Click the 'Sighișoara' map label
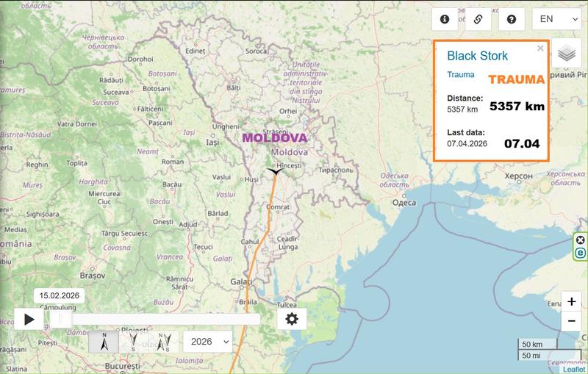The image size is (588, 374). click(x=43, y=215)
